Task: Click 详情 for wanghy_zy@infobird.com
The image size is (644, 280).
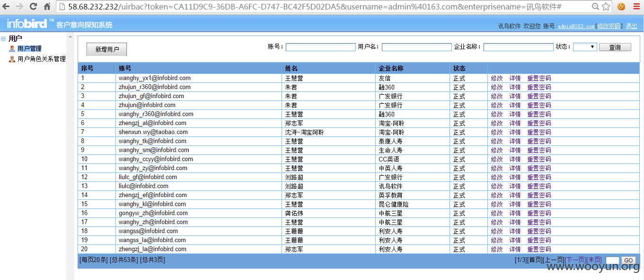Action: click(x=515, y=168)
